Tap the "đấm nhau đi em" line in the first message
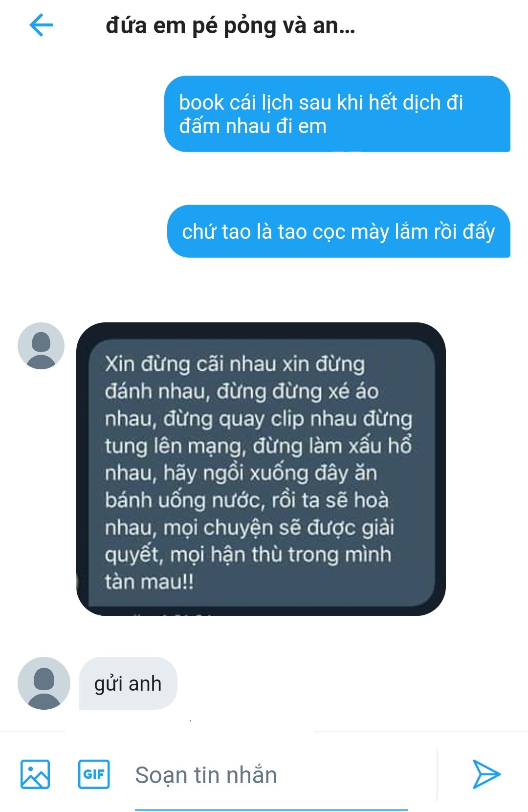 pyautogui.click(x=253, y=127)
